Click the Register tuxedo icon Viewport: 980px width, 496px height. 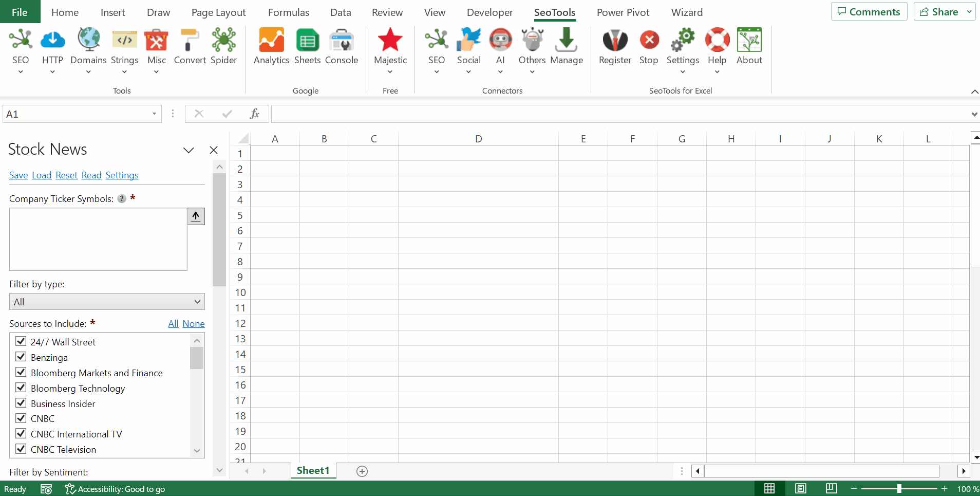point(615,40)
